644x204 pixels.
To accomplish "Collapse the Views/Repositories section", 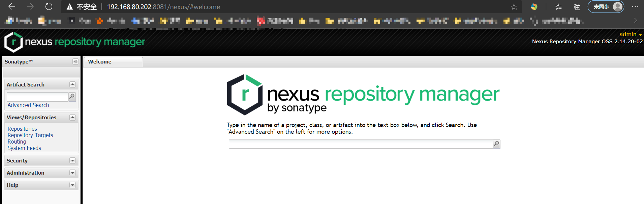I will (x=72, y=117).
